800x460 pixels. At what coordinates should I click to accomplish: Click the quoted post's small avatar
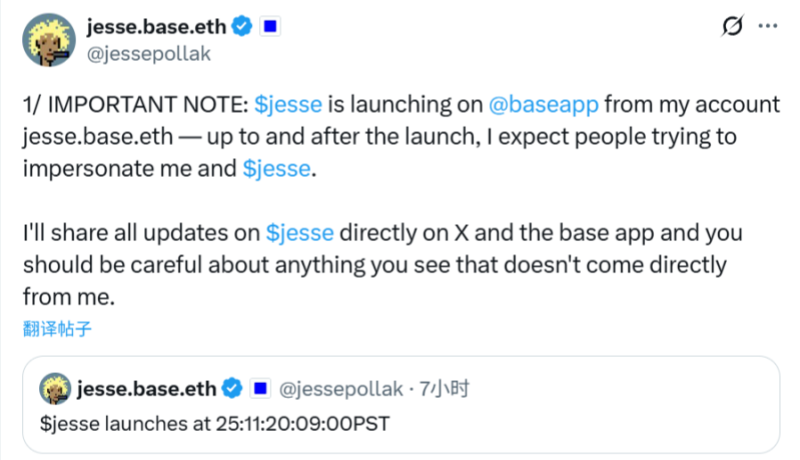56,386
